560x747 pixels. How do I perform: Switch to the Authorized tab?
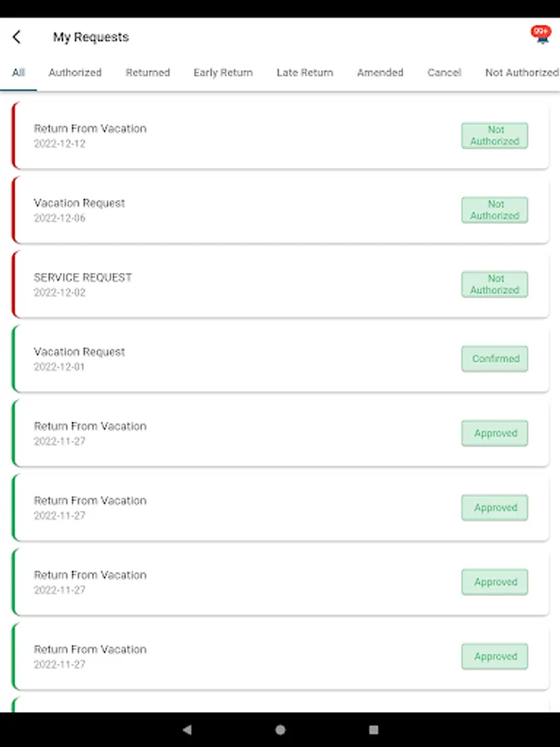point(75,72)
